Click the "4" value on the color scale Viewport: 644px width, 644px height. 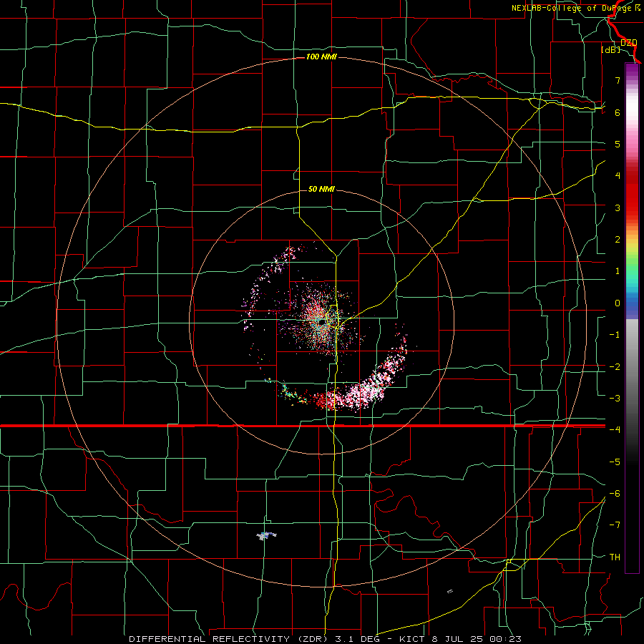[x=618, y=176]
